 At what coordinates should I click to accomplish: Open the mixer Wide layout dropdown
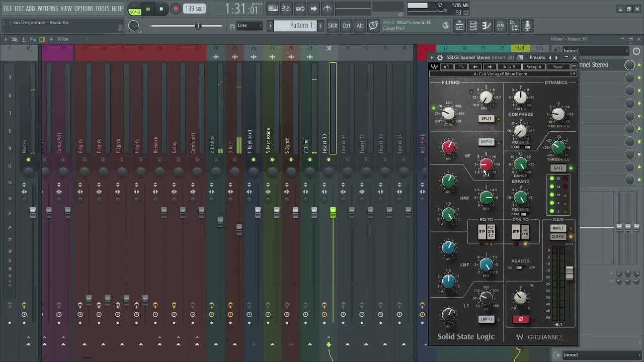pos(63,39)
